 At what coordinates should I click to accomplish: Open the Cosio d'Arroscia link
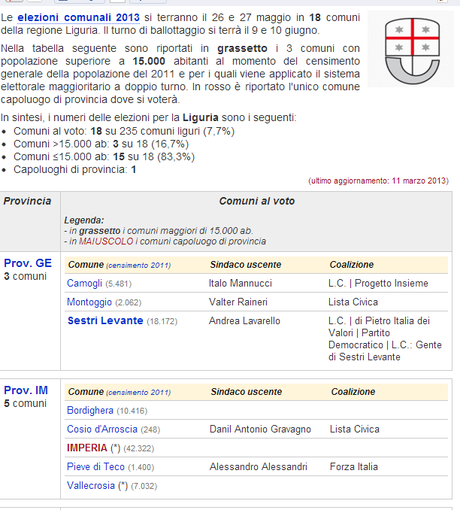102,429
